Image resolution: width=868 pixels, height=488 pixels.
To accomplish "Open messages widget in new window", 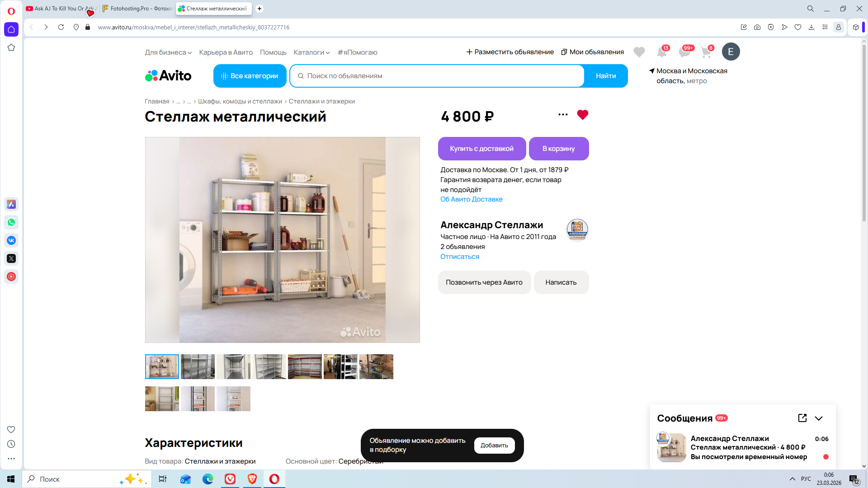I will (802, 418).
